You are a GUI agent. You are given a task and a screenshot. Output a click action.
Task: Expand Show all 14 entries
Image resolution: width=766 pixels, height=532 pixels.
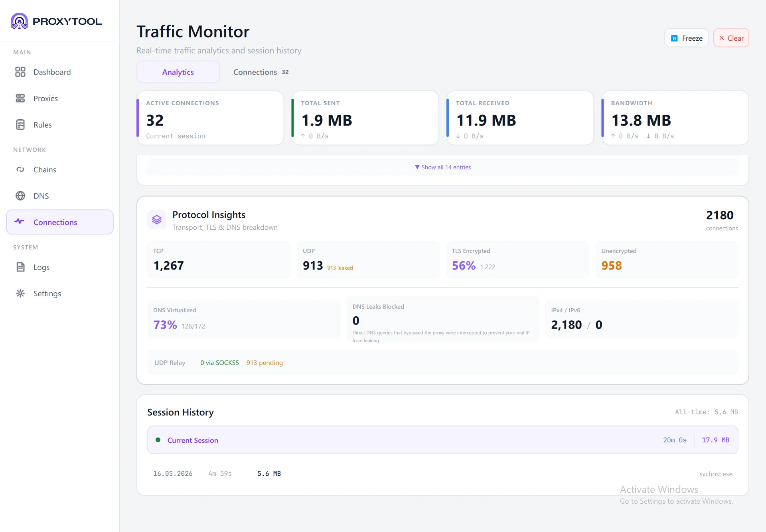443,167
